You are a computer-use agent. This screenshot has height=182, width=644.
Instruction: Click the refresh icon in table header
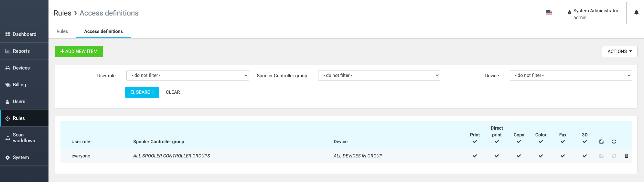614,142
